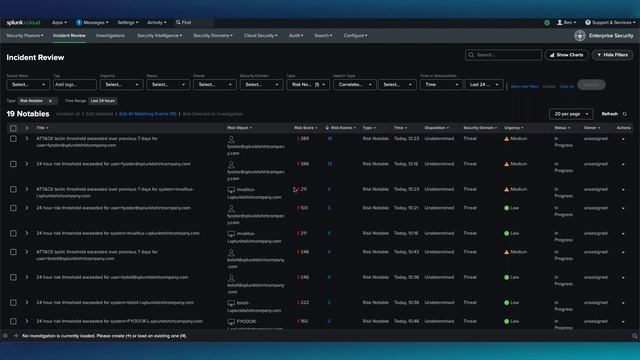The image size is (640, 360).
Task: Click the Incident Review search field
Action: pyautogui.click(x=503, y=55)
